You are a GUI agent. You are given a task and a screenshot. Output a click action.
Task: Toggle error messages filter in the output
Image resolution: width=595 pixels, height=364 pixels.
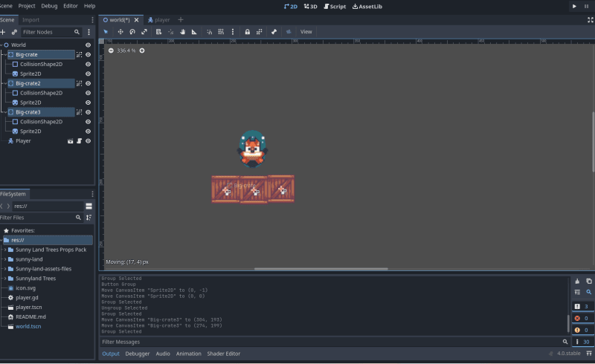tap(582, 318)
